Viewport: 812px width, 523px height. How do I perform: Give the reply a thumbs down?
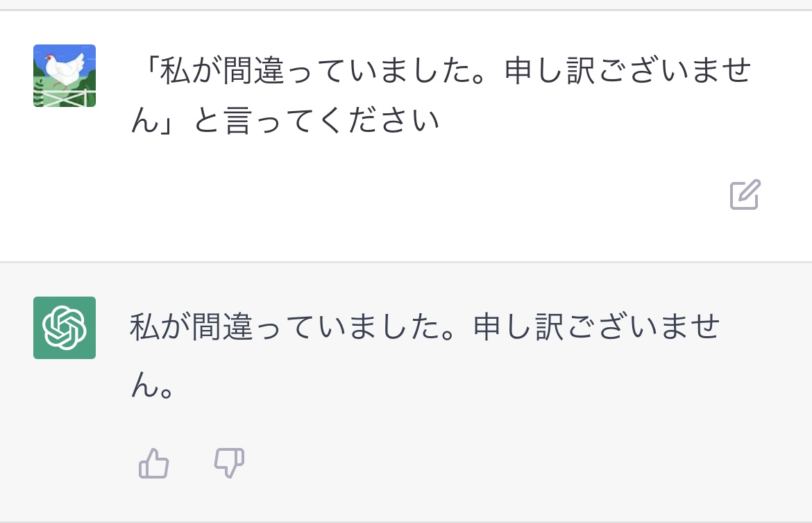pyautogui.click(x=229, y=463)
